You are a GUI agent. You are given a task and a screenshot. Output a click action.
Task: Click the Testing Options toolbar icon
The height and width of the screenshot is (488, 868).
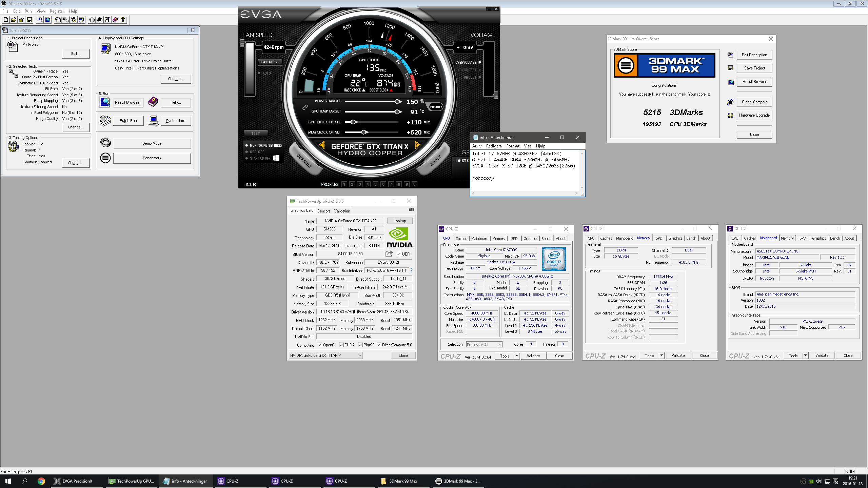coord(74,20)
